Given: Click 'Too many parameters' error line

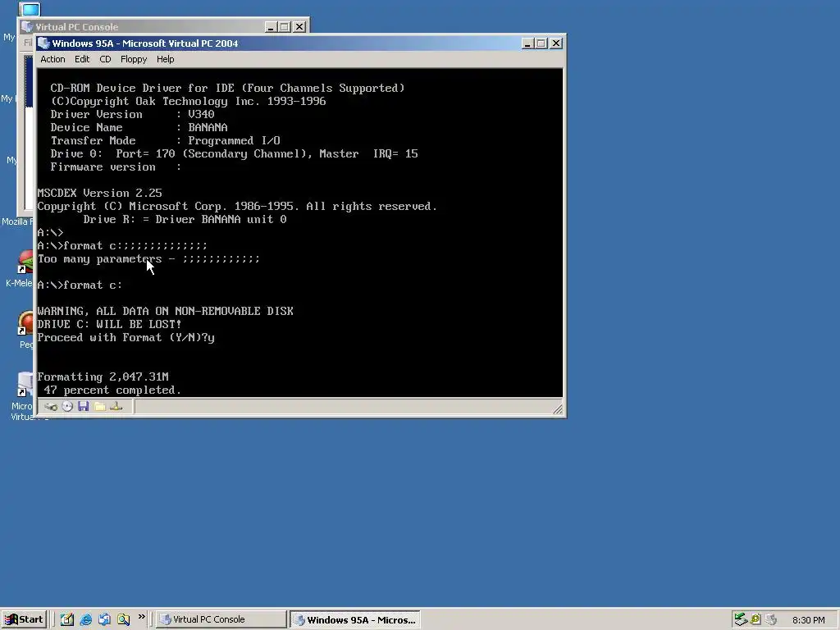Looking at the screenshot, I should click(x=148, y=258).
